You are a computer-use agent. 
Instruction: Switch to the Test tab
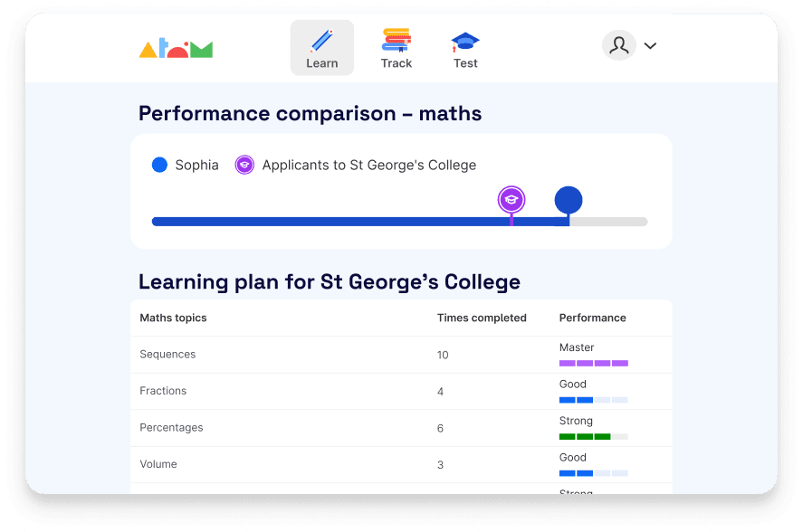464,49
